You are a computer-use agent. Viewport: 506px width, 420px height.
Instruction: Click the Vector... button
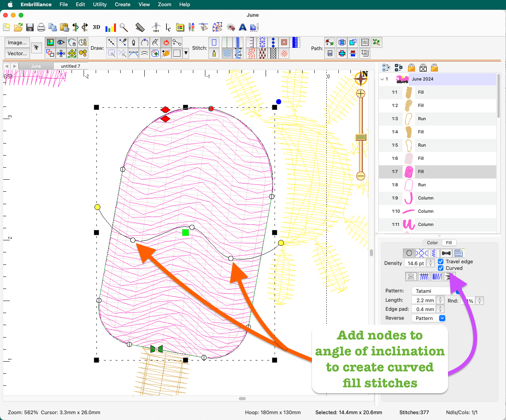pos(17,53)
